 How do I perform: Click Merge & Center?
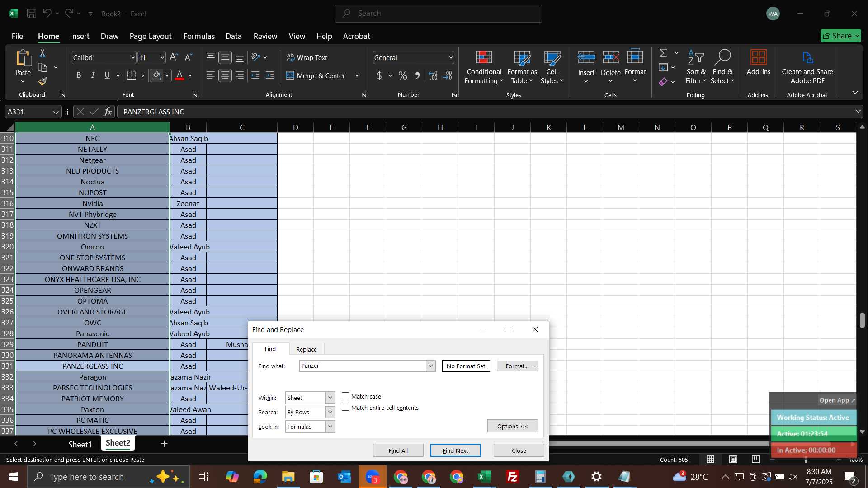click(316, 75)
